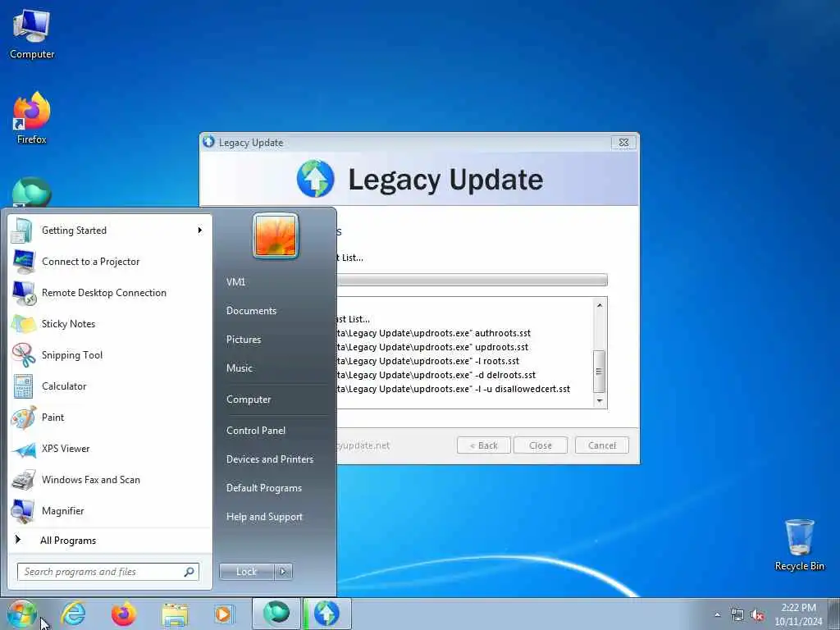This screenshot has width=840, height=630.
Task: Launch Magnifier
Action: pyautogui.click(x=110, y=510)
